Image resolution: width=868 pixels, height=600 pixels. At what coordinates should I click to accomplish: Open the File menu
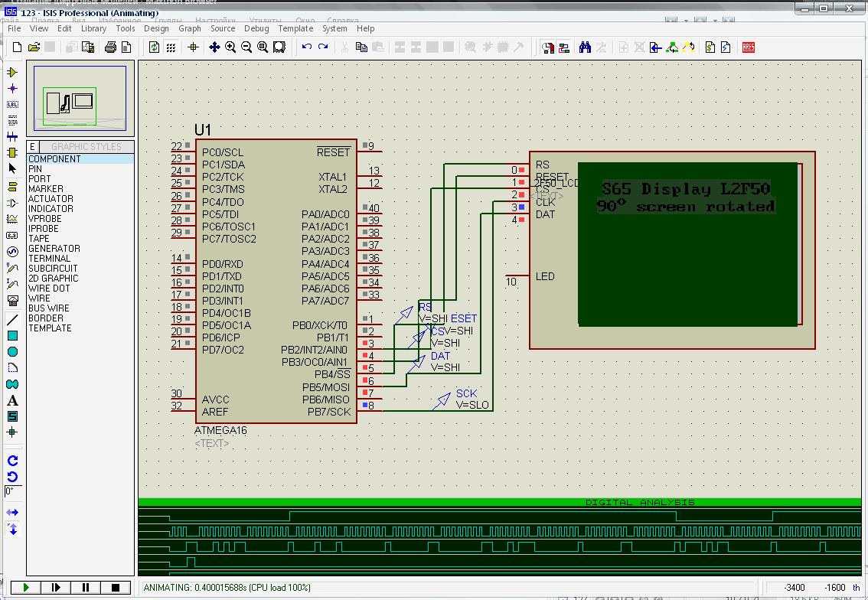(x=14, y=28)
